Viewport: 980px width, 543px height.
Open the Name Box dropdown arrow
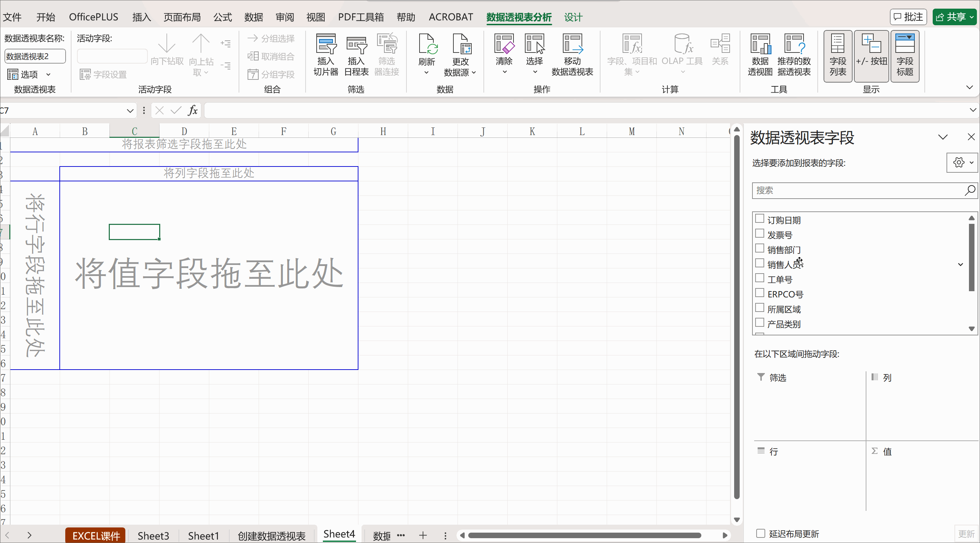(130, 111)
